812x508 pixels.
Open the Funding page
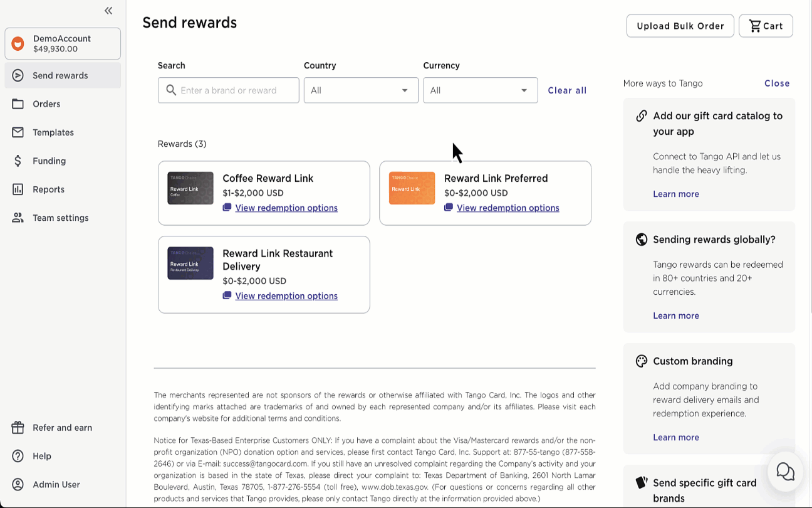point(63,161)
